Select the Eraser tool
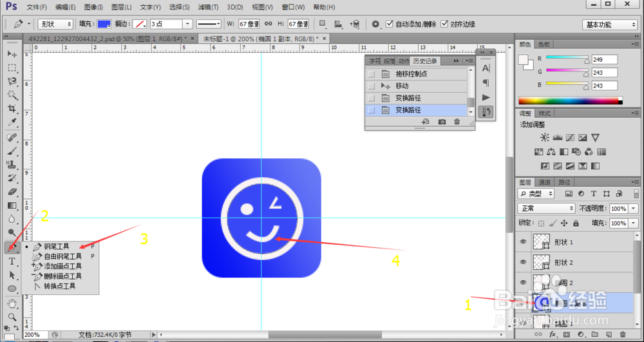This screenshot has height=342, width=644. tap(12, 192)
